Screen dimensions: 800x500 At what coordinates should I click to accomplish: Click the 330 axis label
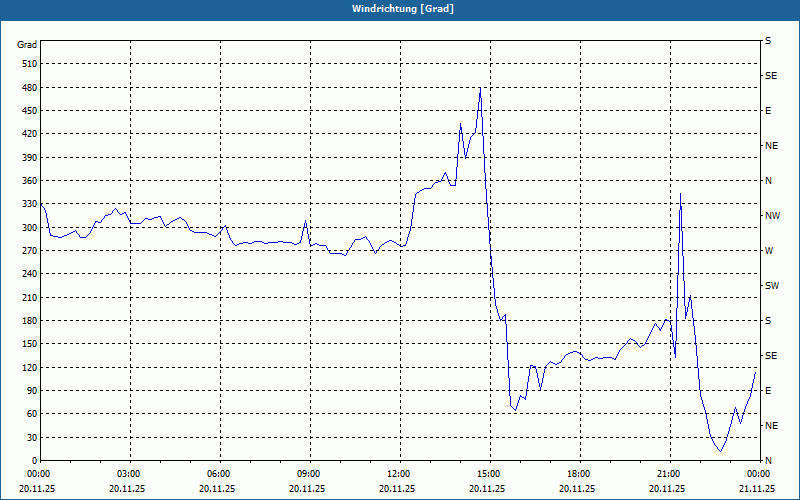click(x=30, y=204)
